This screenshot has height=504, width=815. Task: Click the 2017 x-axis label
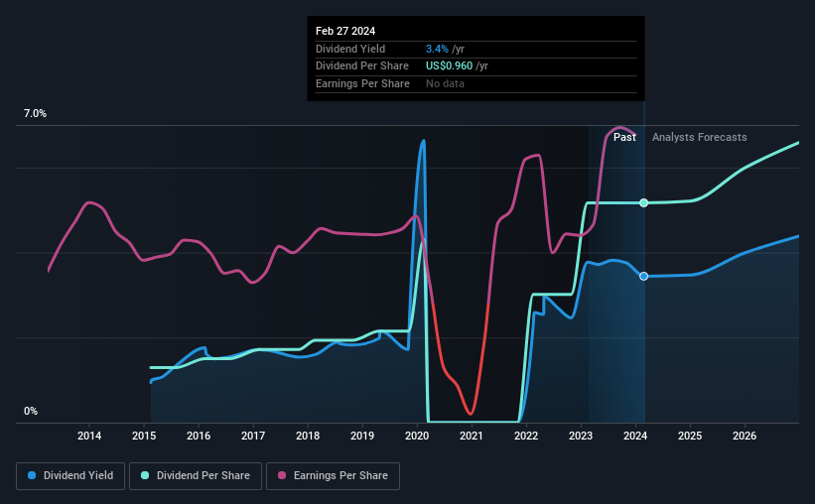pyautogui.click(x=253, y=436)
